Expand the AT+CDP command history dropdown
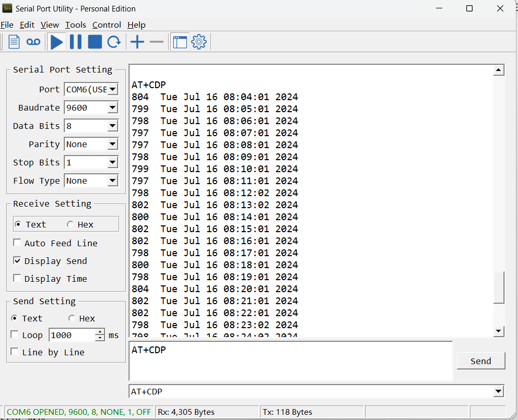Viewport: 518px width, 420px height. (499, 392)
